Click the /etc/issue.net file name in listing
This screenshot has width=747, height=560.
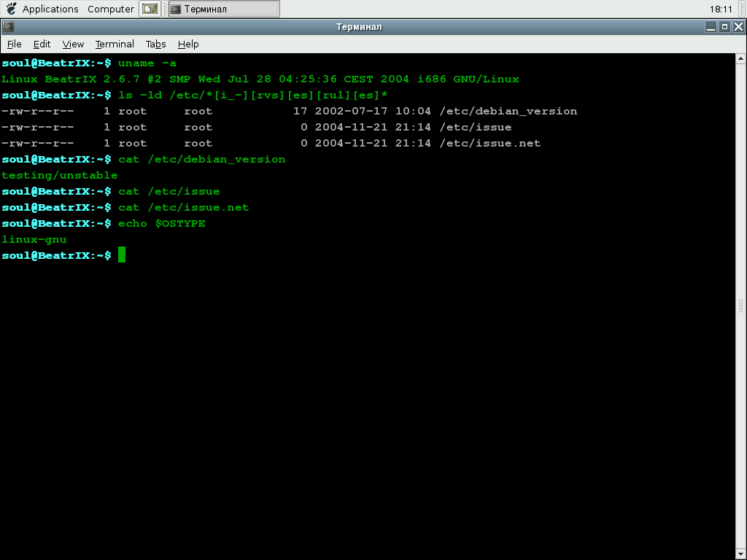point(490,144)
